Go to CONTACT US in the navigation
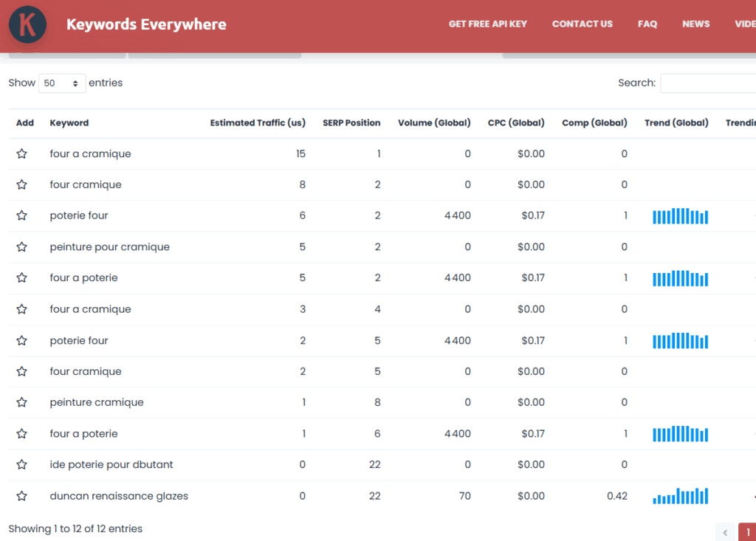 pyautogui.click(x=582, y=24)
